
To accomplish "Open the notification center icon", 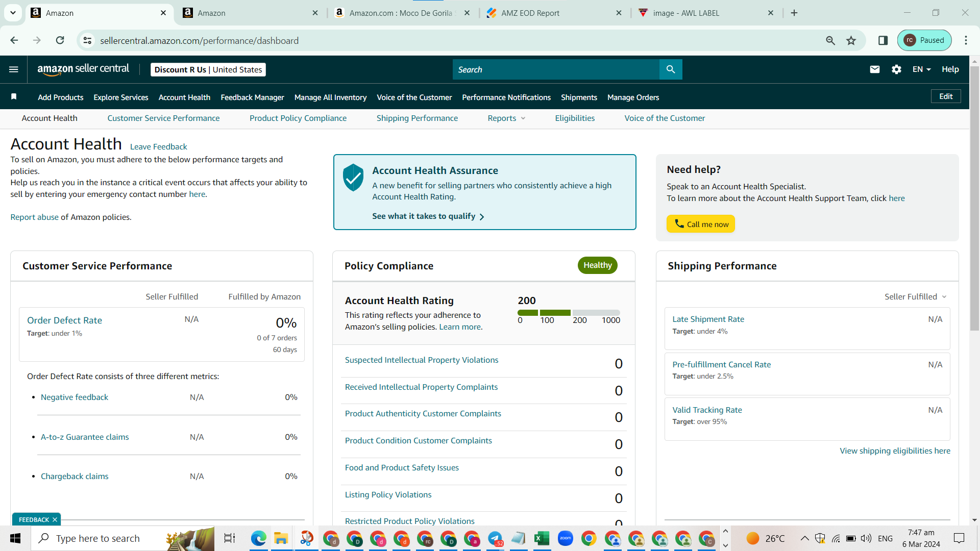I will pos(959,538).
